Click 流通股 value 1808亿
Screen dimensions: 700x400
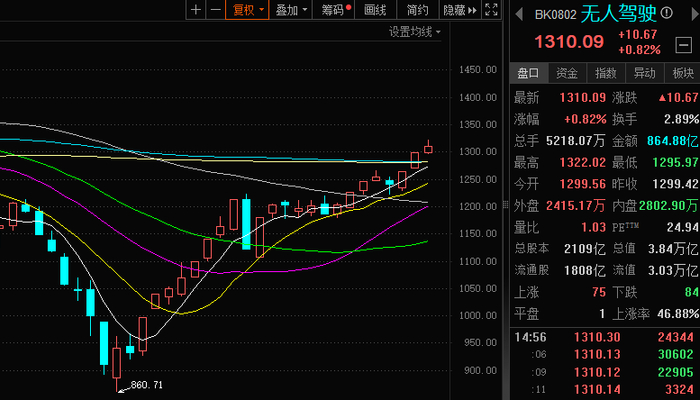(585, 270)
